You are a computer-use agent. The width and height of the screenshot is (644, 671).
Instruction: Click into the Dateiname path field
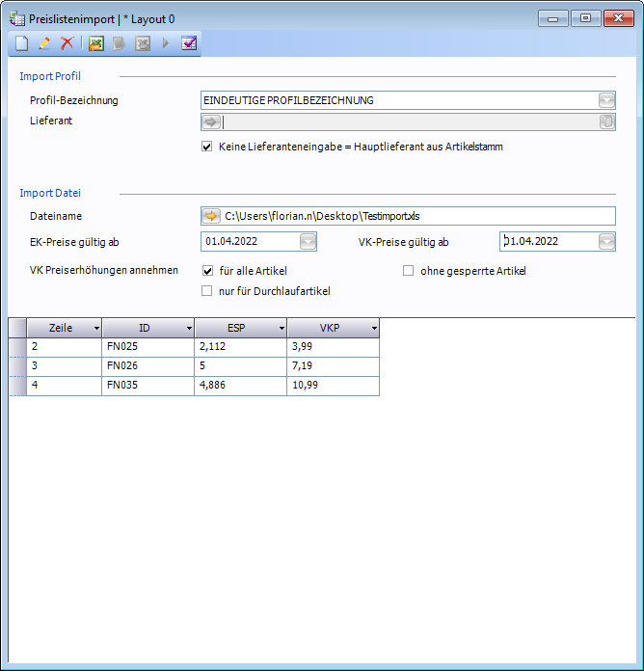[415, 216]
